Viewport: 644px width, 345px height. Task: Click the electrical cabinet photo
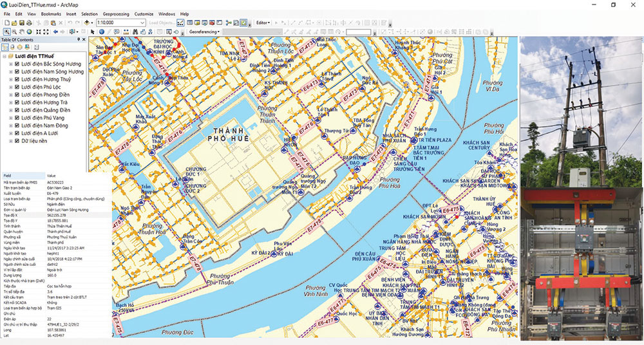[582, 264]
